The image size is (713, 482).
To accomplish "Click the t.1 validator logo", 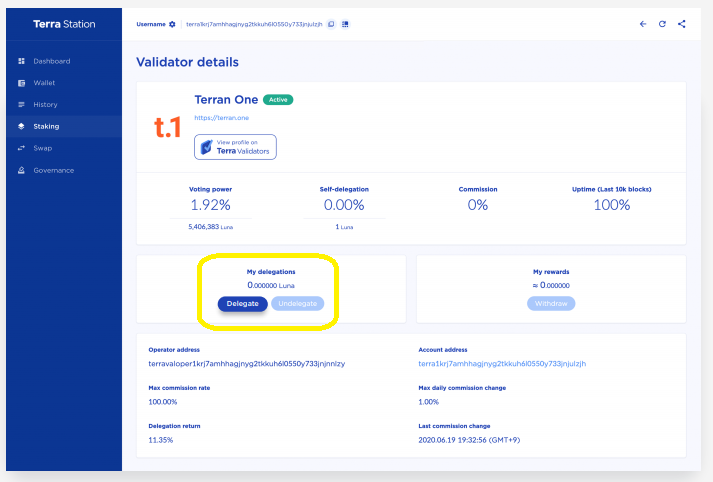I will pyautogui.click(x=168, y=127).
